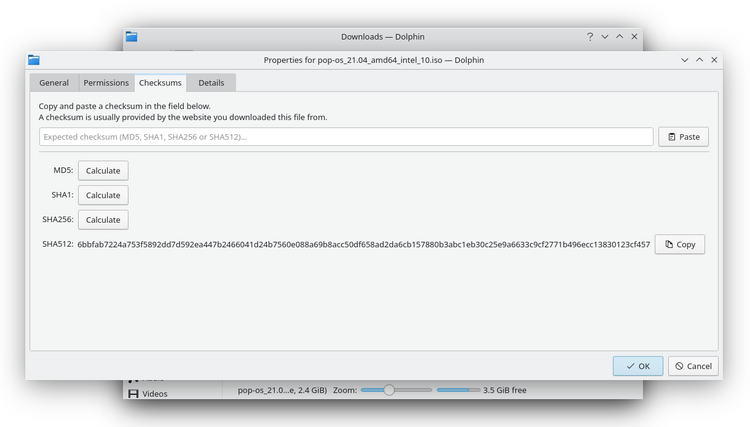Calculate the SHA1 checksum
Viewport: 750px width, 427px height.
coord(103,195)
